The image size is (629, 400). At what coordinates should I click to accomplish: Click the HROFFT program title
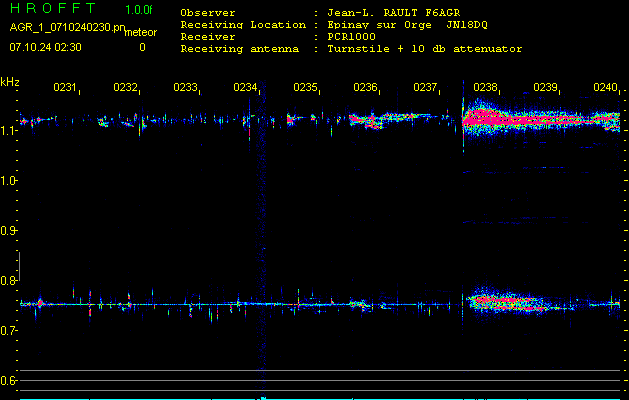click(x=52, y=9)
